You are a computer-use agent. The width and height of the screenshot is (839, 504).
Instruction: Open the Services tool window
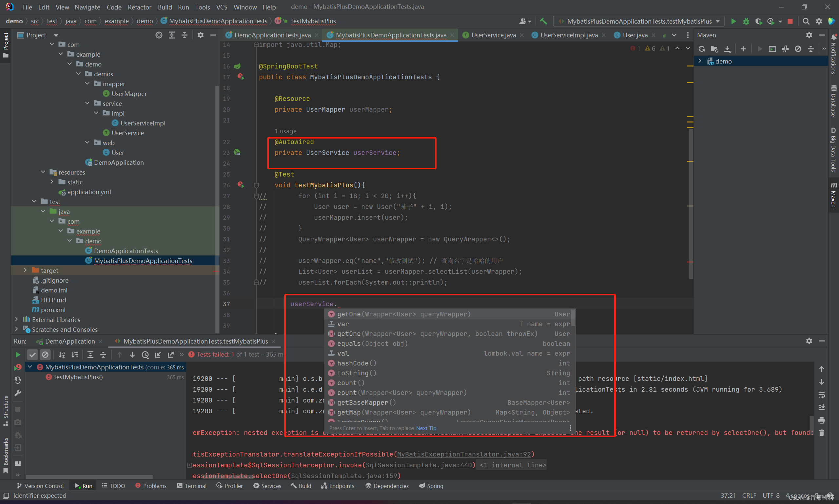[x=267, y=486]
